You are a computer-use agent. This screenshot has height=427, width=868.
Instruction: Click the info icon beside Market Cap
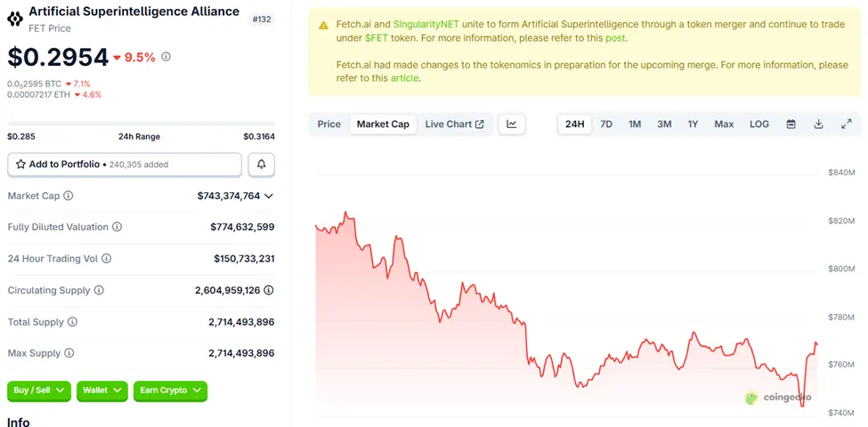69,196
